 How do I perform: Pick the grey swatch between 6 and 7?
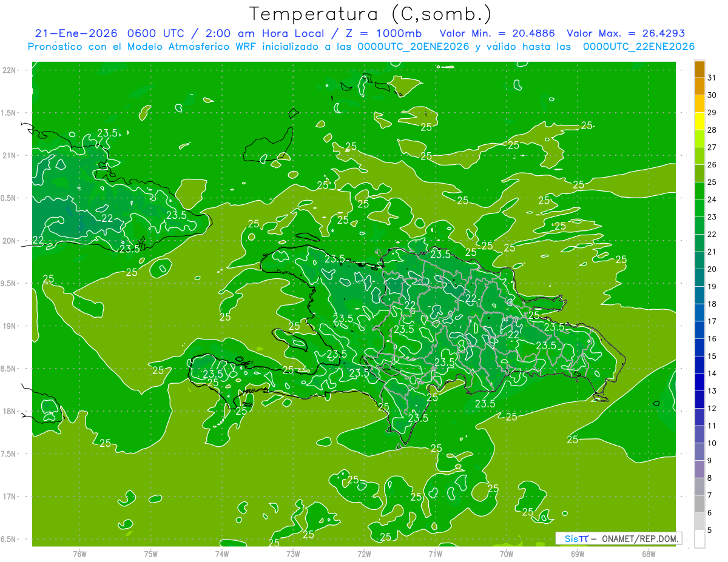tap(699, 504)
